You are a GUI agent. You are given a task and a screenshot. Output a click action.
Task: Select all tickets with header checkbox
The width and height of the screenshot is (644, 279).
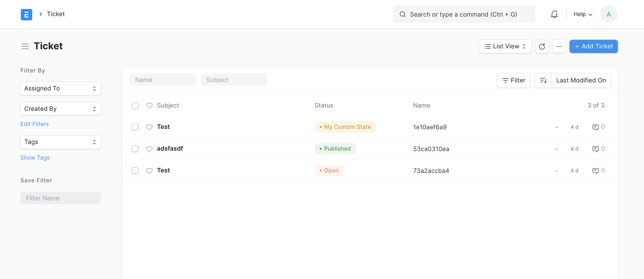pos(135,106)
